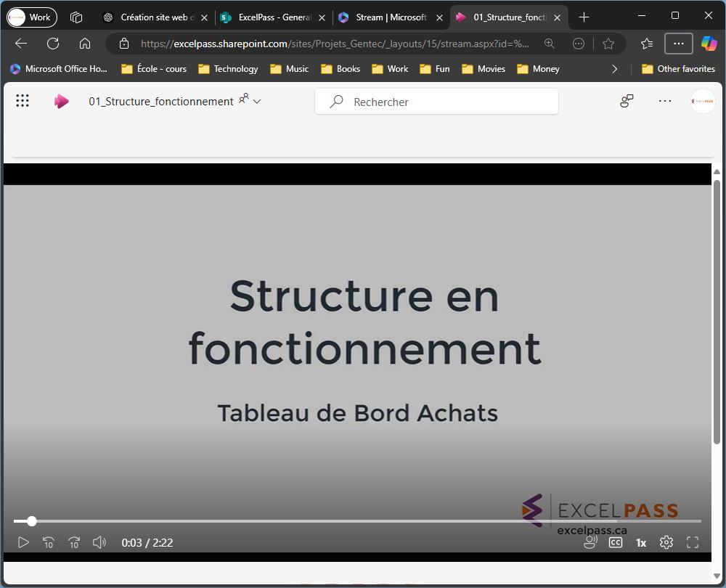The width and height of the screenshot is (726, 588).
Task: Mute the video volume
Action: [x=99, y=542]
